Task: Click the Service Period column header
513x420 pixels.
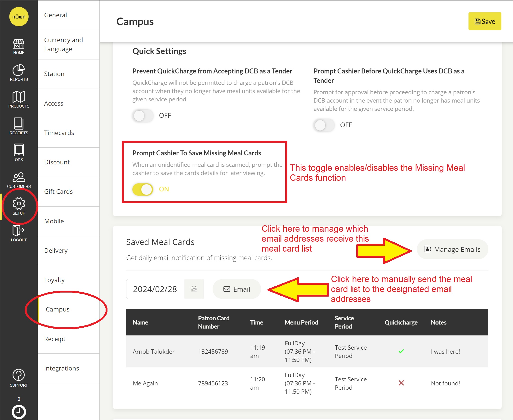Action: pyautogui.click(x=344, y=322)
